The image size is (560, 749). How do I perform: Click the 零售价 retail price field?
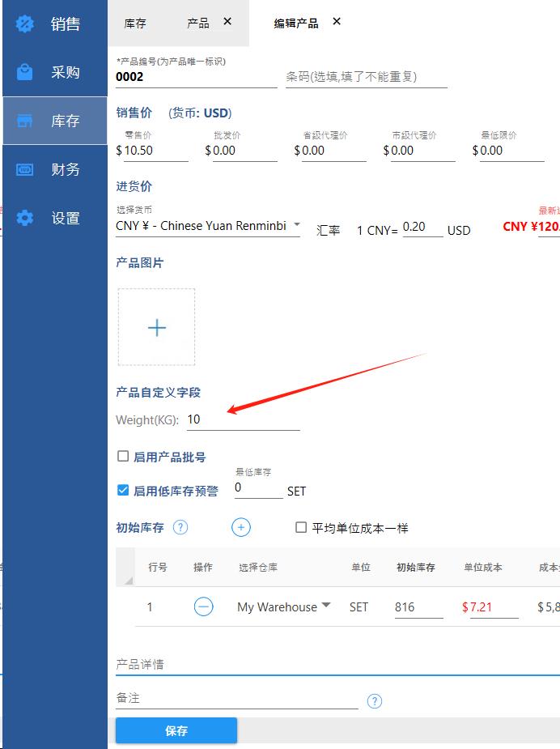tap(155, 151)
